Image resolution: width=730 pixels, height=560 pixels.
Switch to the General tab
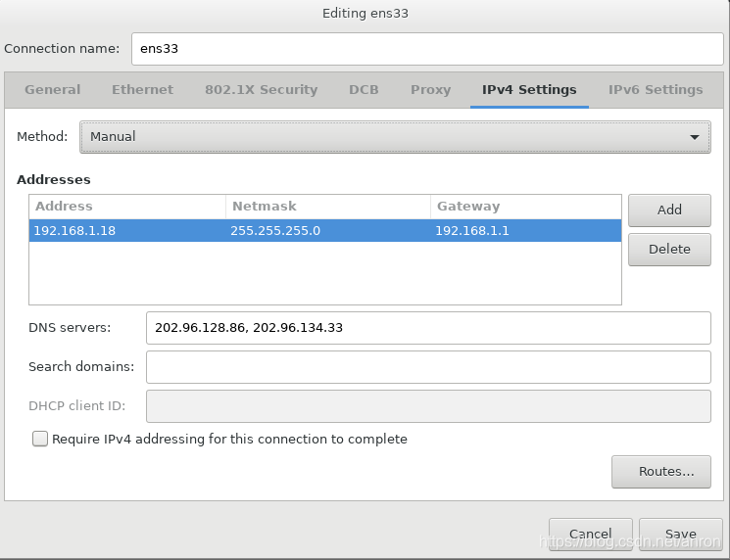click(53, 90)
